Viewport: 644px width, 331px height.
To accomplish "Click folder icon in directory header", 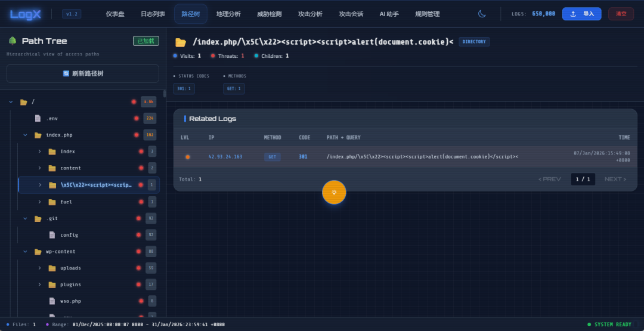I will (x=181, y=42).
